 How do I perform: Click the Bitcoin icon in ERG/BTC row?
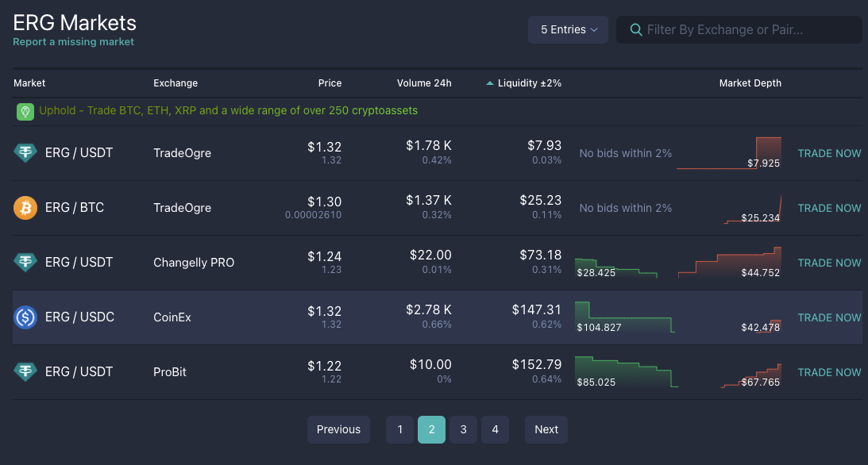[25, 207]
